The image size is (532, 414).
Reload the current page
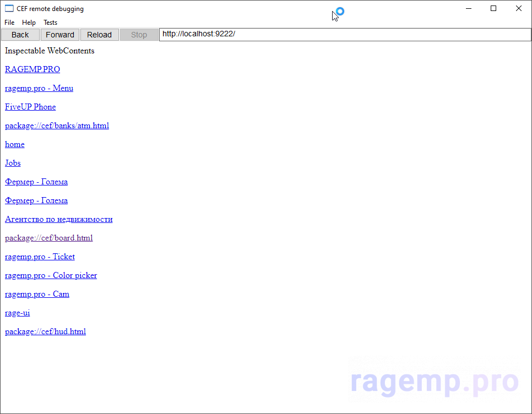100,35
